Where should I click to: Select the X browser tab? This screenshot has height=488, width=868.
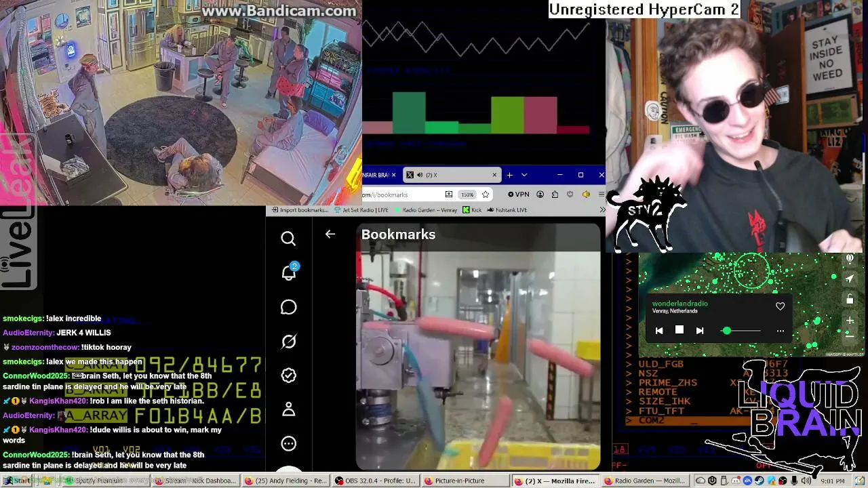pyautogui.click(x=451, y=175)
